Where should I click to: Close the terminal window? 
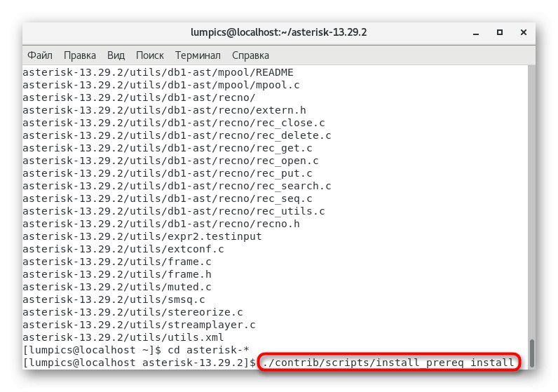[524, 32]
